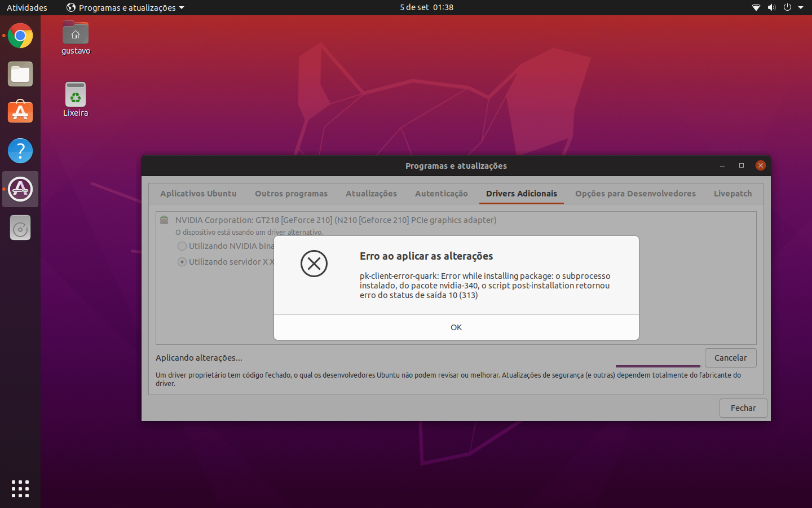Switch to Aplicativos Ubuntu tab
Viewport: 812px width, 508px height.
[x=198, y=194]
